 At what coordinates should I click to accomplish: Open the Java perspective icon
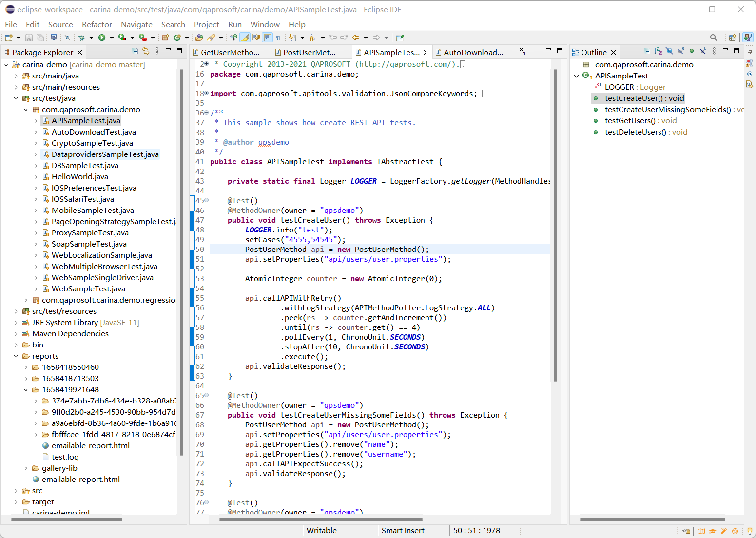747,38
